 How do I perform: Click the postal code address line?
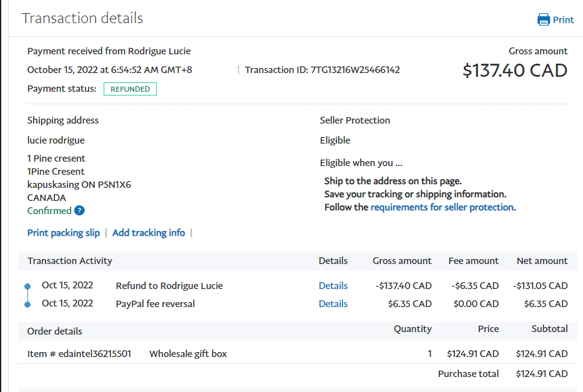(x=79, y=185)
